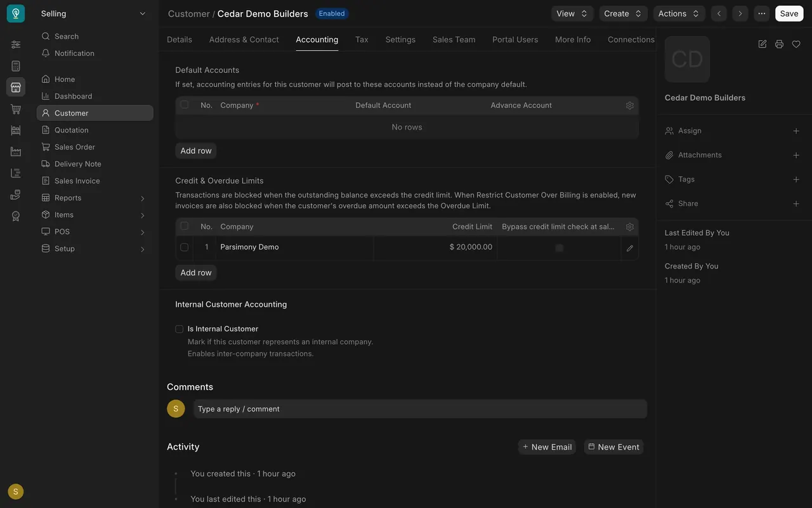812x508 pixels.
Task: Toggle bypass credit limit checkbox for Parsimony Demo
Action: click(x=559, y=248)
